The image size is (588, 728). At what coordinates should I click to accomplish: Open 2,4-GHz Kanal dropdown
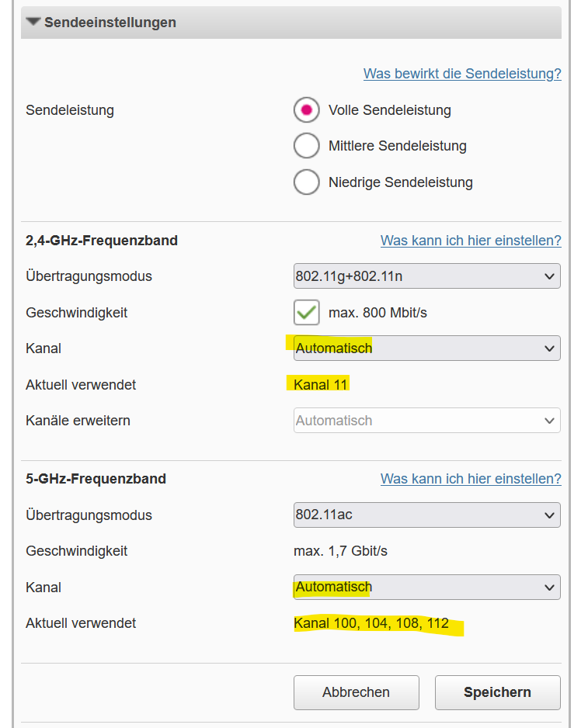point(426,348)
